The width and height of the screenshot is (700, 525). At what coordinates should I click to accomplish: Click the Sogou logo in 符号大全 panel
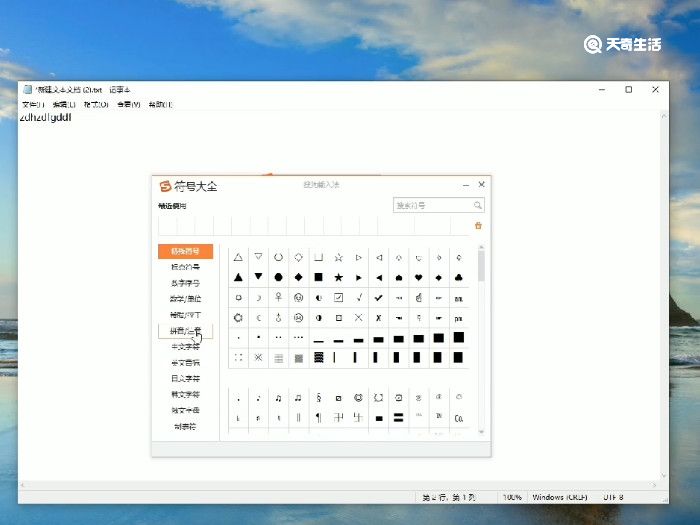point(165,186)
